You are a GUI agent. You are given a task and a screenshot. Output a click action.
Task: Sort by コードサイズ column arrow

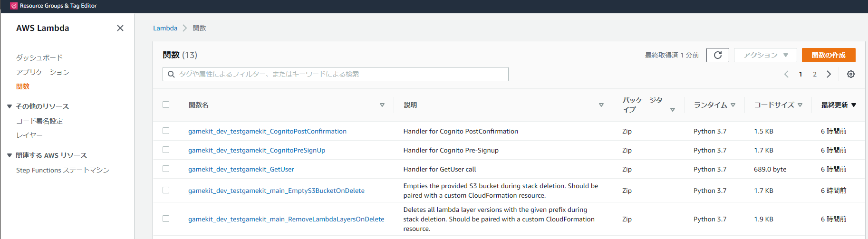point(800,105)
